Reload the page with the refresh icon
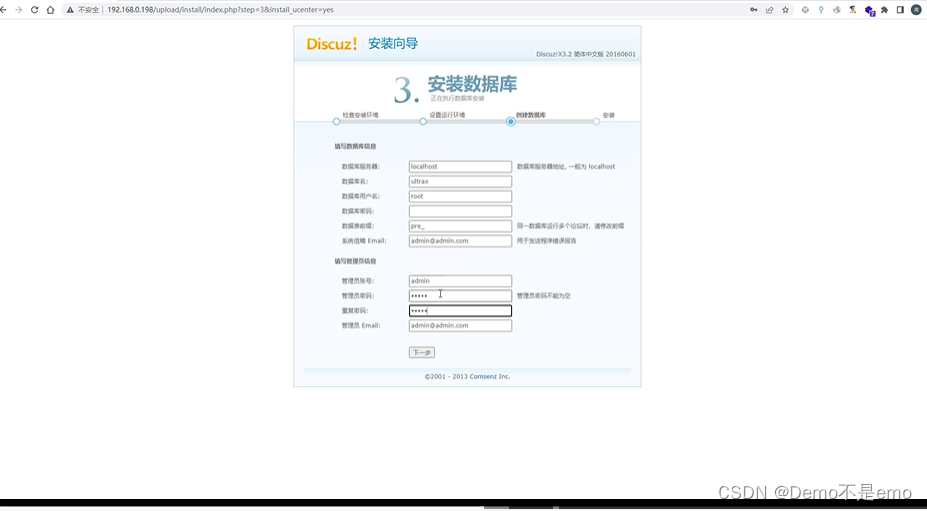The width and height of the screenshot is (927, 511). click(34, 9)
